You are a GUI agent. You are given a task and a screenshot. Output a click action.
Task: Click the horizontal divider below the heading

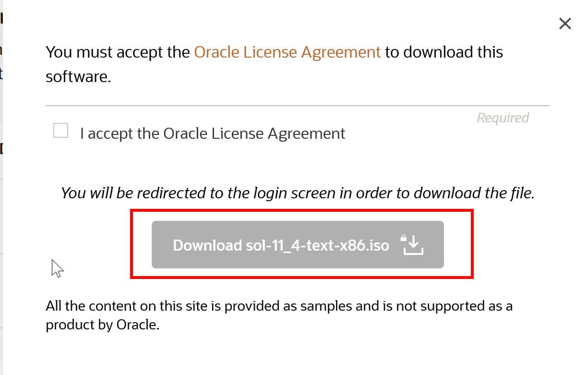click(298, 105)
